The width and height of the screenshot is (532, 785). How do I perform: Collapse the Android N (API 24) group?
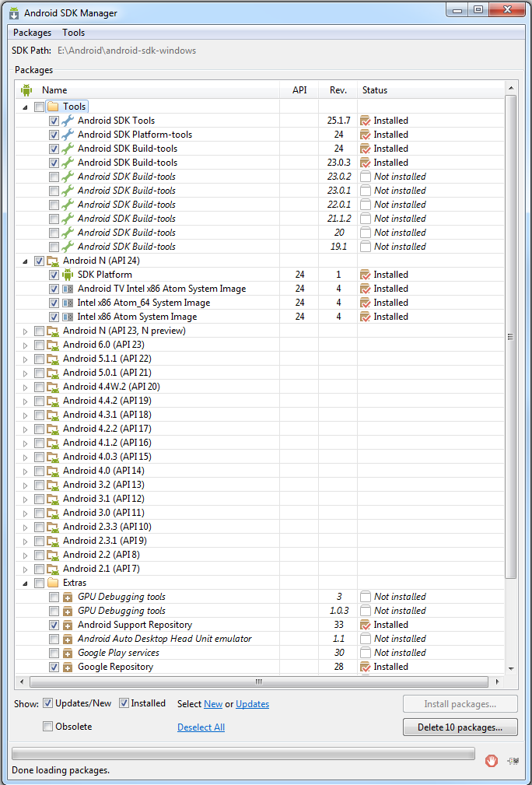pos(25,261)
